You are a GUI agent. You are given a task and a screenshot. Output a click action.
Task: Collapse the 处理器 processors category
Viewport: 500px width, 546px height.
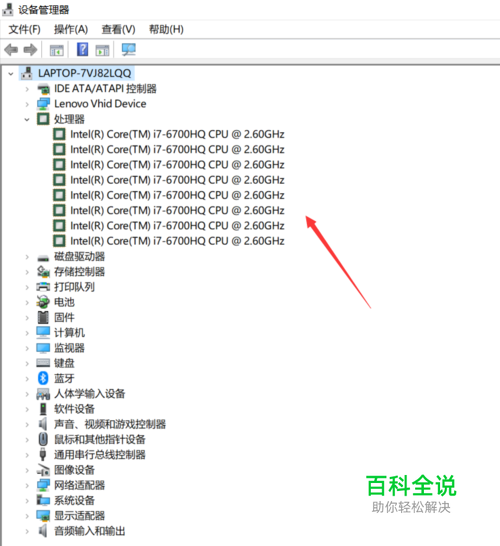pos(27,120)
